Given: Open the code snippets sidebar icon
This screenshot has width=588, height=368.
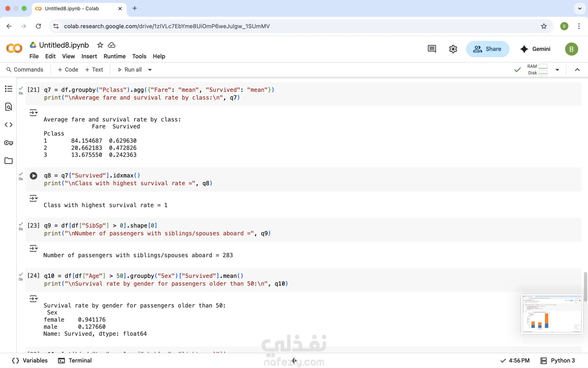Looking at the screenshot, I should 9,125.
